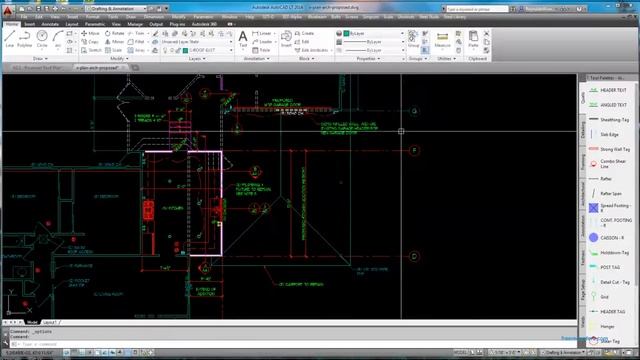Toggle current layer on/off lightbulb
Image resolution: width=640 pixels, height=360 pixels.
pos(165,50)
